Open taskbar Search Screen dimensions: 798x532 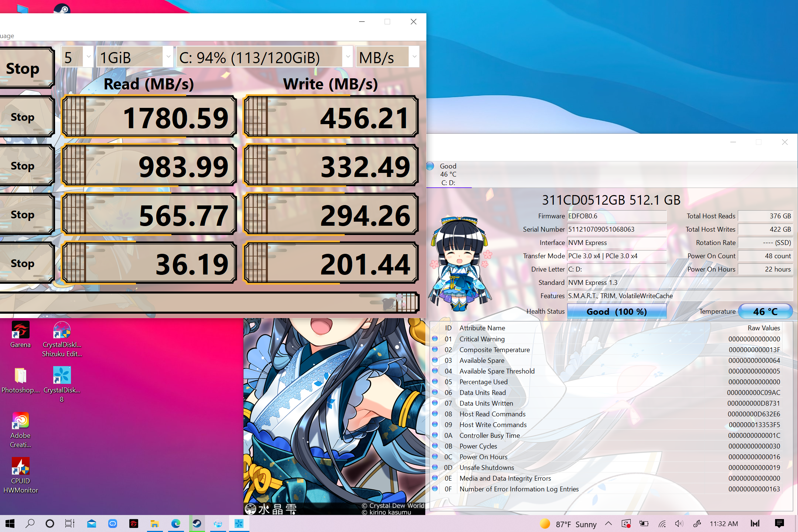click(30, 524)
